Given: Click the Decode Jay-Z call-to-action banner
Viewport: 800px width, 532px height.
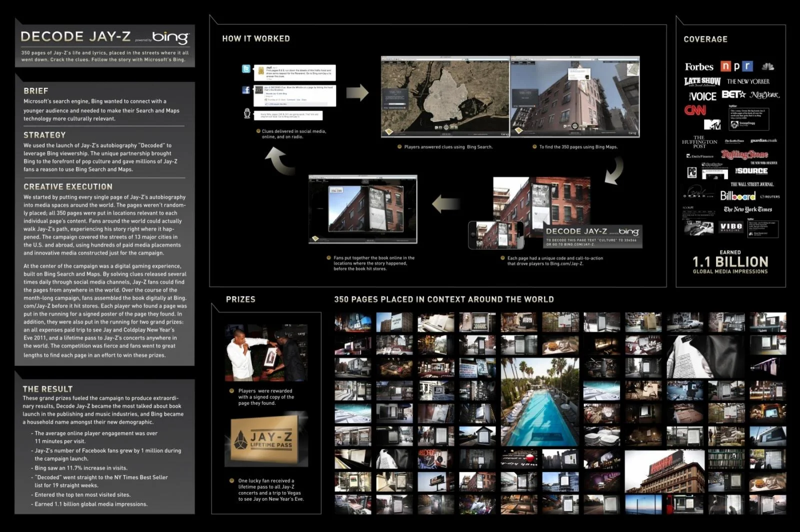Looking at the screenshot, I should [593, 236].
